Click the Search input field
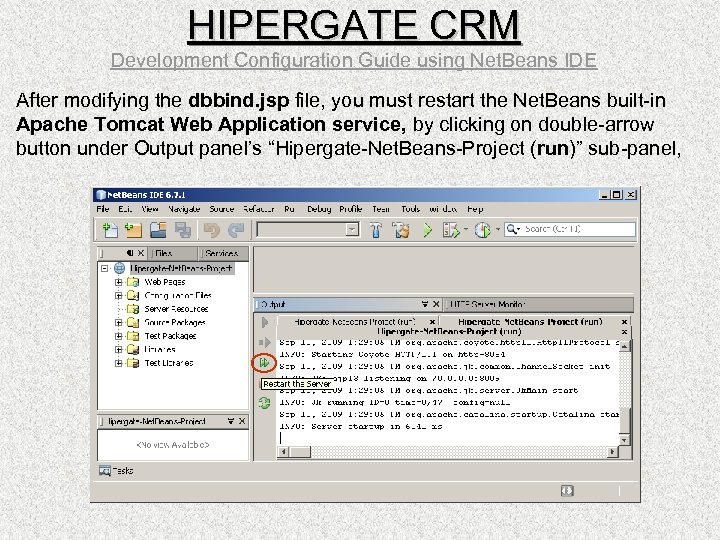 pyautogui.click(x=570, y=229)
